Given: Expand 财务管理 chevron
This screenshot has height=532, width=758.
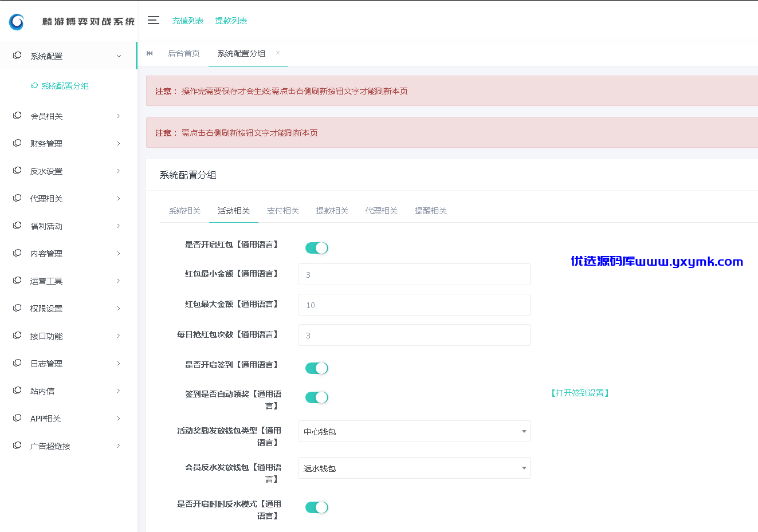Looking at the screenshot, I should 119,144.
